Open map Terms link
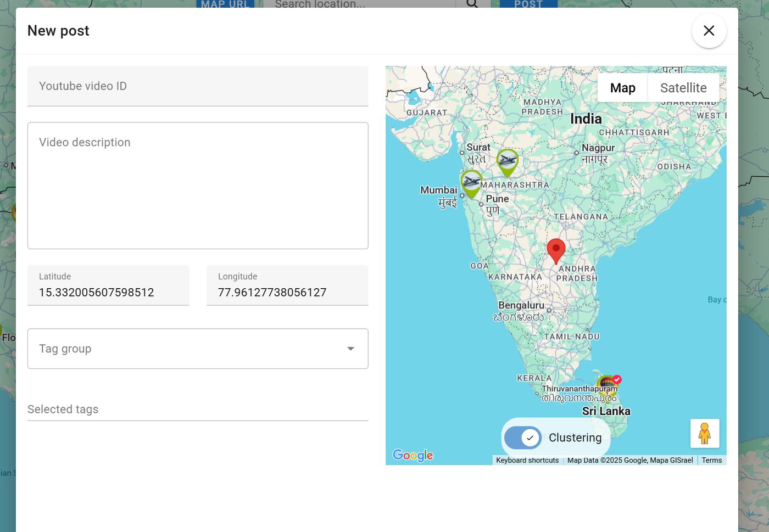 tap(712, 460)
